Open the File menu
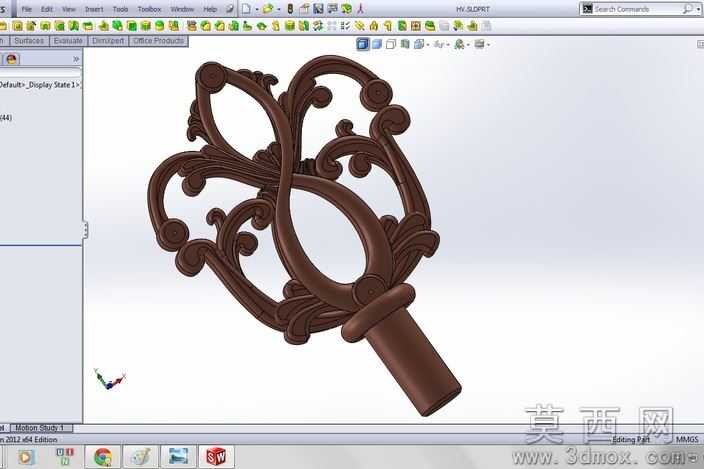The width and height of the screenshot is (704, 469). pos(26,9)
